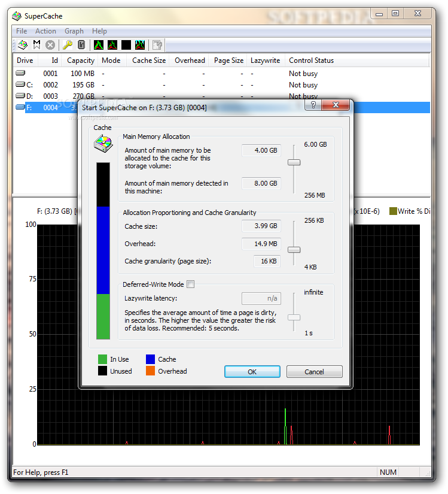Click the SuperCache title bar app icon

click(x=17, y=16)
